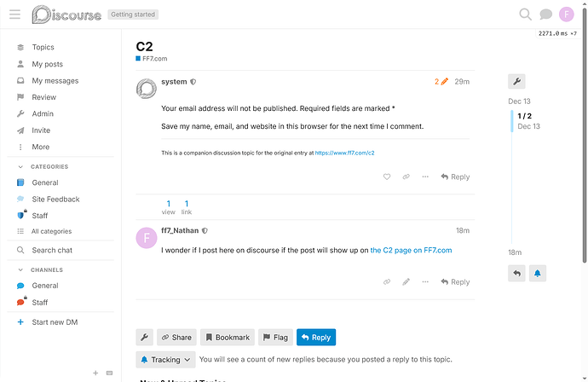588x382 pixels.
Task: Open the chat bubble icon in header
Action: (x=545, y=14)
